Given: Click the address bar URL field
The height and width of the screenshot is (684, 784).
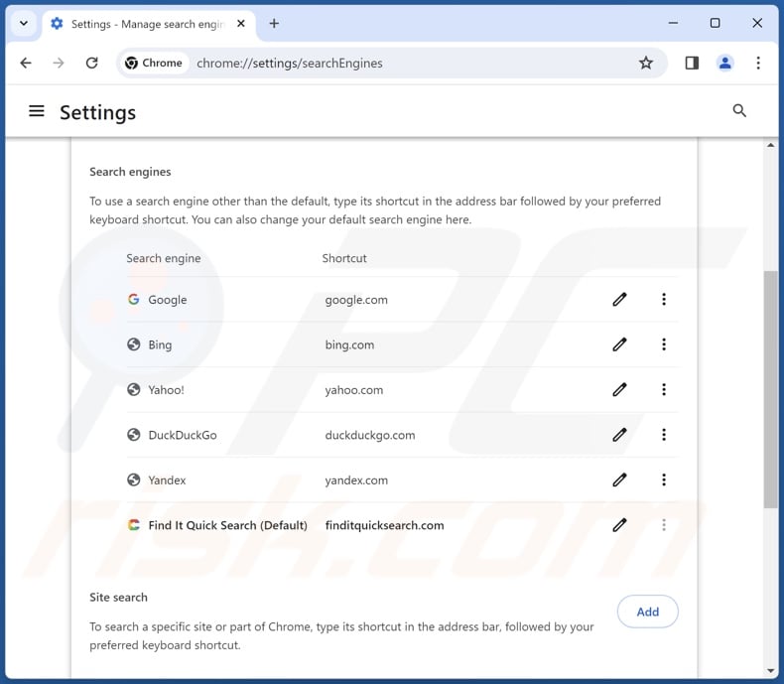Looking at the screenshot, I should (397, 63).
